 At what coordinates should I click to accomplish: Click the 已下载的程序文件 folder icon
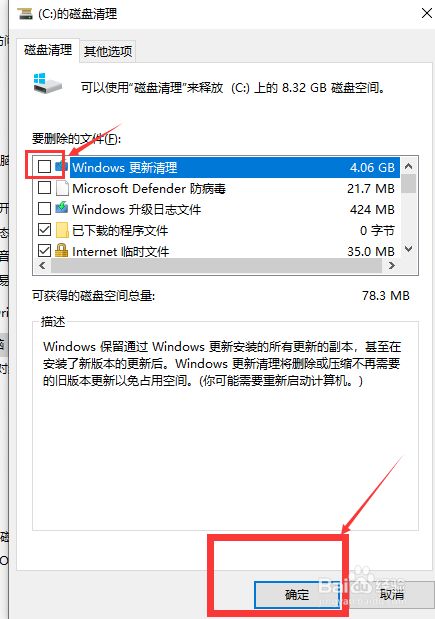point(62,230)
